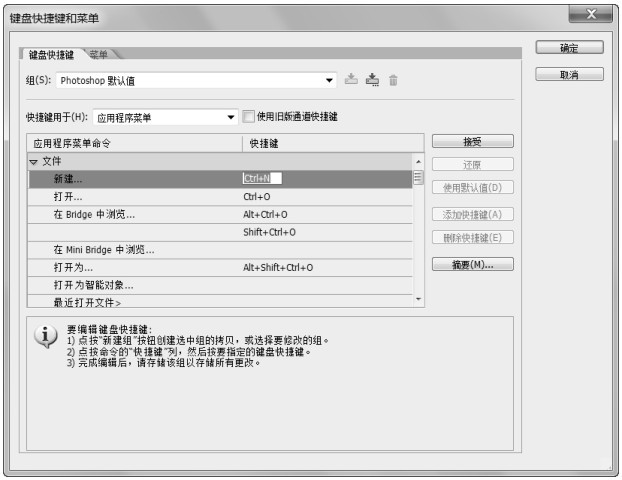Close the keyboard shortcuts dialog window
The width and height of the screenshot is (622, 480).
click(589, 15)
